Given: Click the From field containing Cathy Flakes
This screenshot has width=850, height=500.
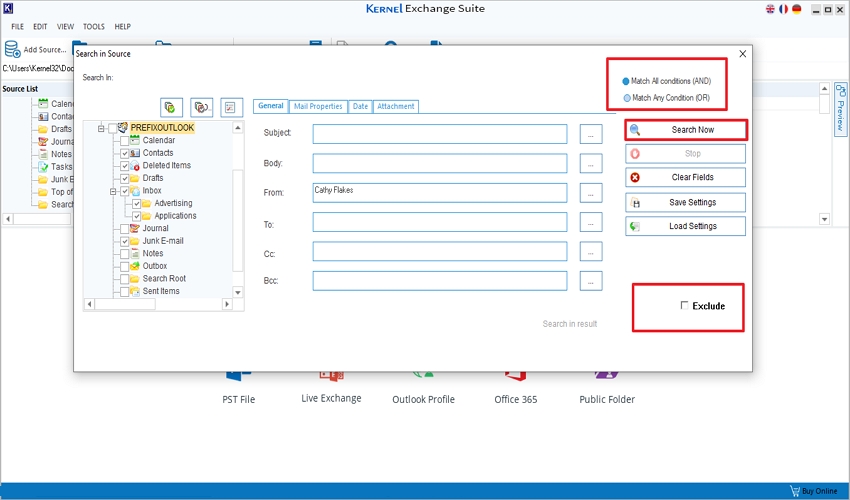Looking at the screenshot, I should [x=440, y=193].
